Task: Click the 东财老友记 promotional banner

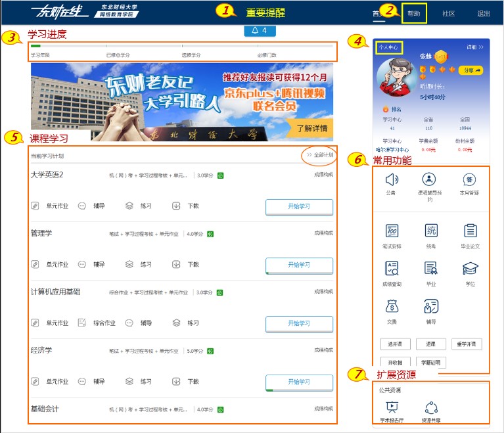Action: [182, 102]
